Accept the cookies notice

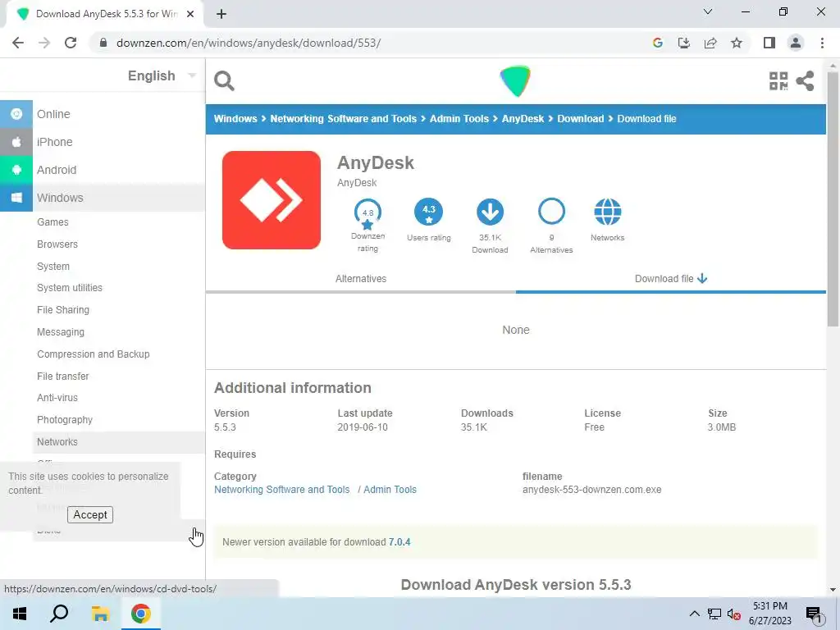pos(90,515)
